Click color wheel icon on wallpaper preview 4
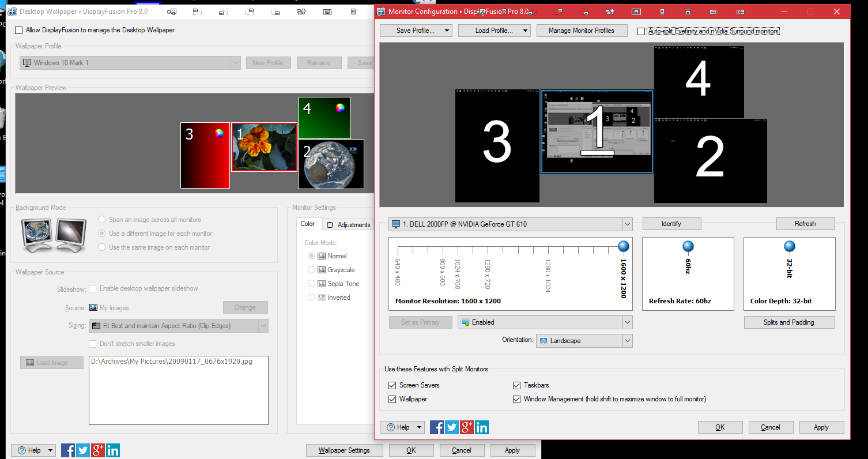This screenshot has height=459, width=868. tap(340, 107)
